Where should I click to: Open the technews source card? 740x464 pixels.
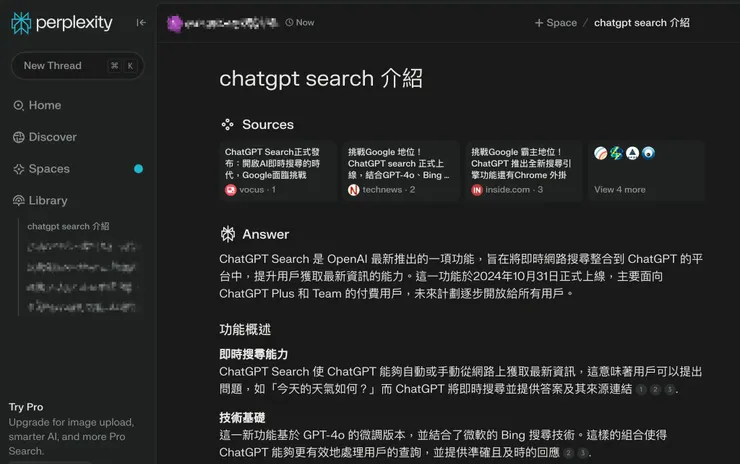click(x=401, y=171)
